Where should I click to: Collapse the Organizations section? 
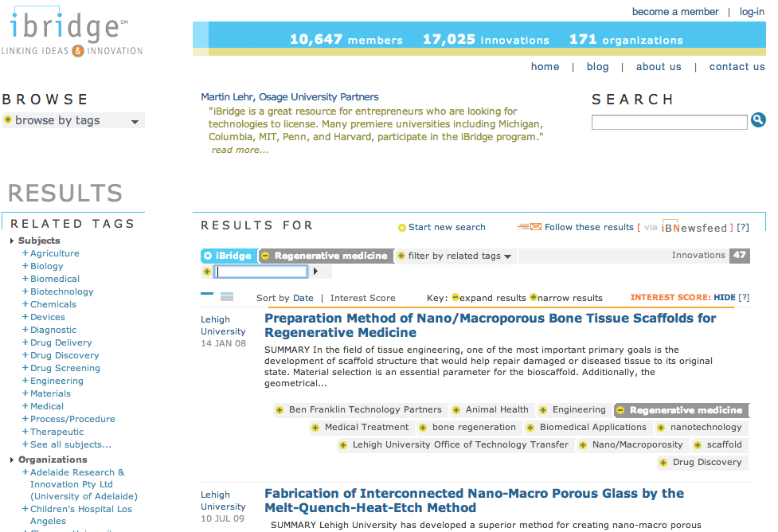tap(11, 460)
